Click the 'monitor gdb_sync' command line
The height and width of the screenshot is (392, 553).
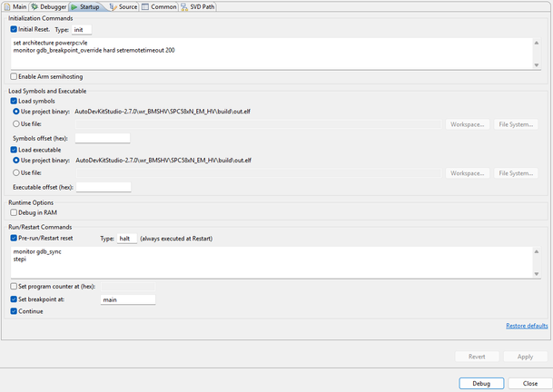tap(37, 251)
